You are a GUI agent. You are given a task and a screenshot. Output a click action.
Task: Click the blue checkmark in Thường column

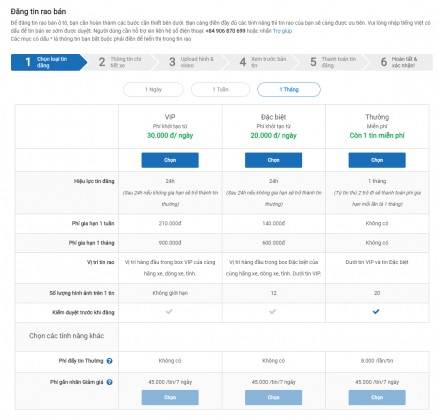(x=376, y=312)
